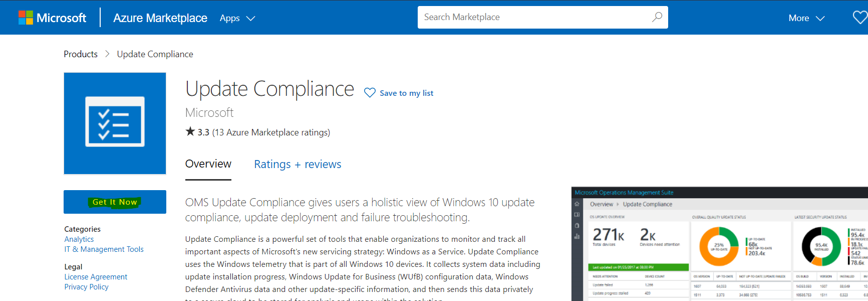Open the Analytics category link
The height and width of the screenshot is (301, 868).
pos(79,239)
